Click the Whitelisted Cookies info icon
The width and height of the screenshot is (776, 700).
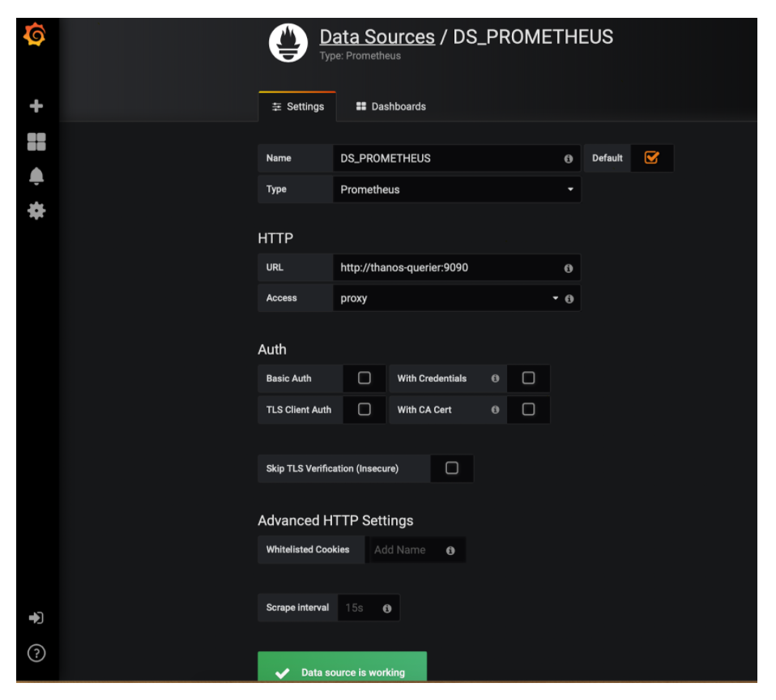point(450,550)
